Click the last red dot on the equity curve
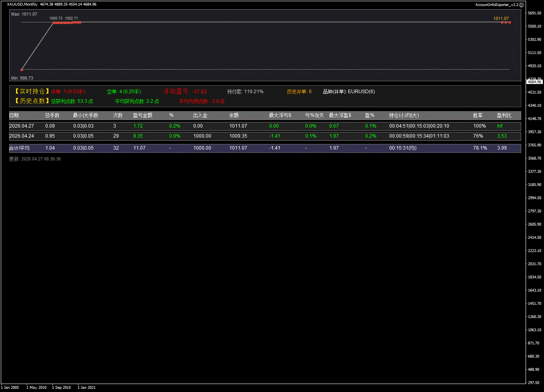This screenshot has width=544, height=392. [510, 22]
